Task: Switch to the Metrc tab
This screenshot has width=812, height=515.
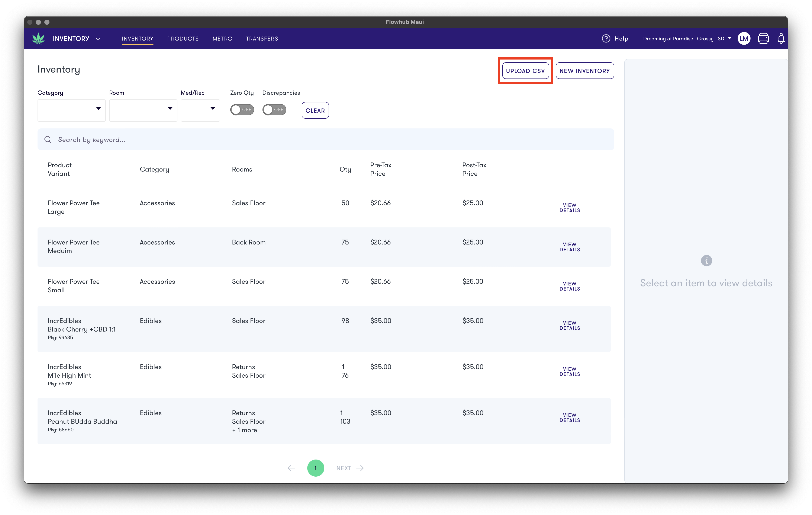Action: click(222, 38)
